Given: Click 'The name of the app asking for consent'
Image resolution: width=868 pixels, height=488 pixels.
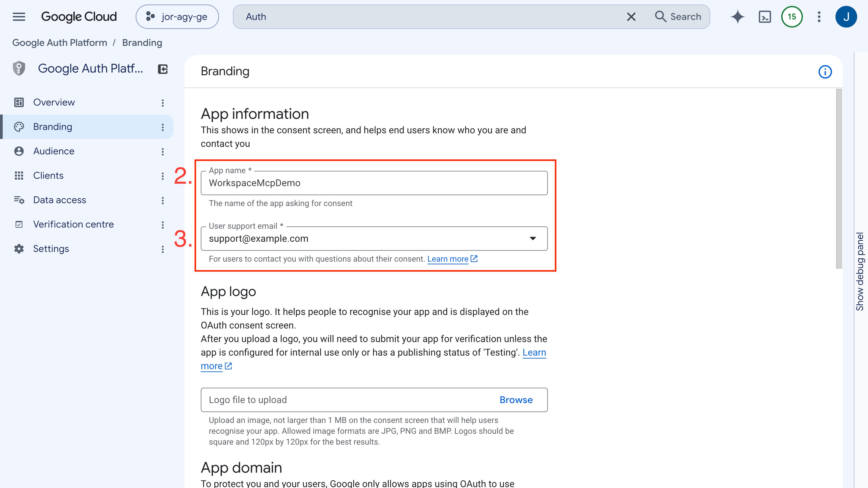Looking at the screenshot, I should coord(280,203).
